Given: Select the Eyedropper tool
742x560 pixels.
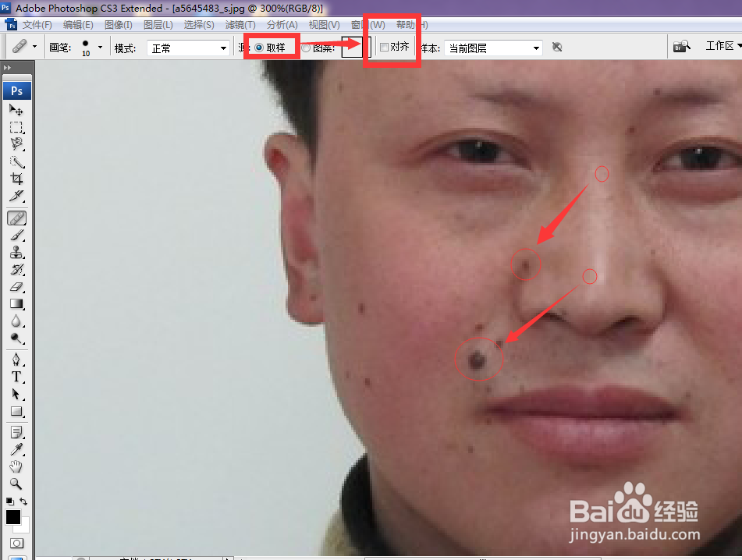Looking at the screenshot, I should click(x=16, y=449).
